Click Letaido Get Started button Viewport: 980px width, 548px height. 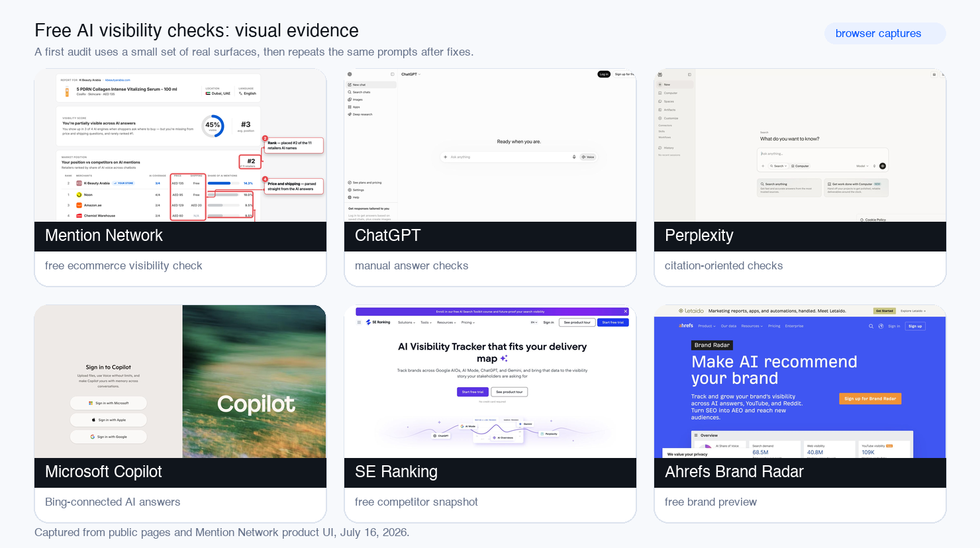(885, 310)
